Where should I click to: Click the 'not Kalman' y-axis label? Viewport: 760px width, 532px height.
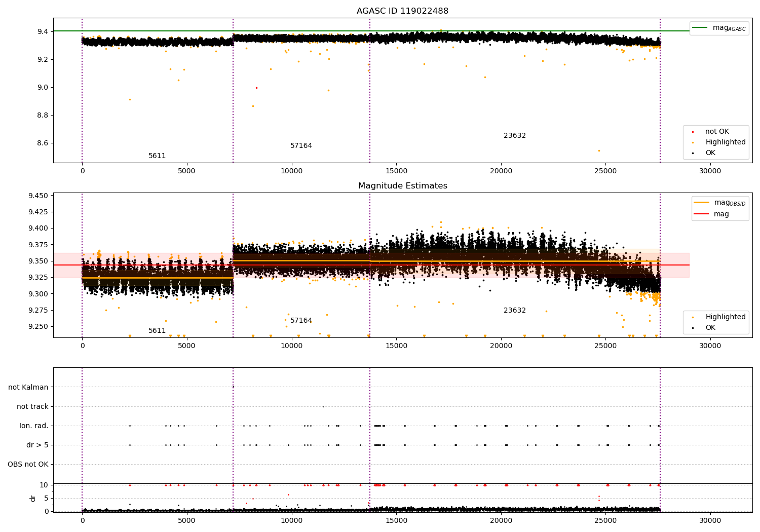point(28,388)
